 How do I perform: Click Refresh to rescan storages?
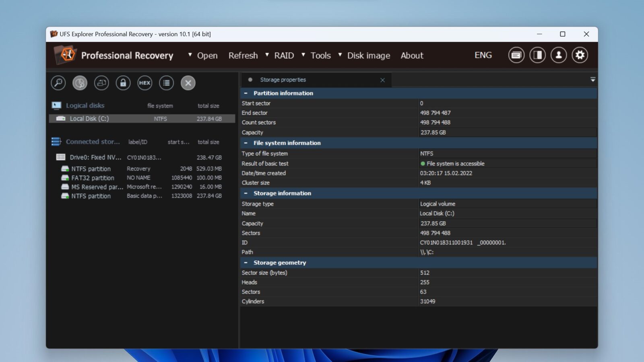243,56
